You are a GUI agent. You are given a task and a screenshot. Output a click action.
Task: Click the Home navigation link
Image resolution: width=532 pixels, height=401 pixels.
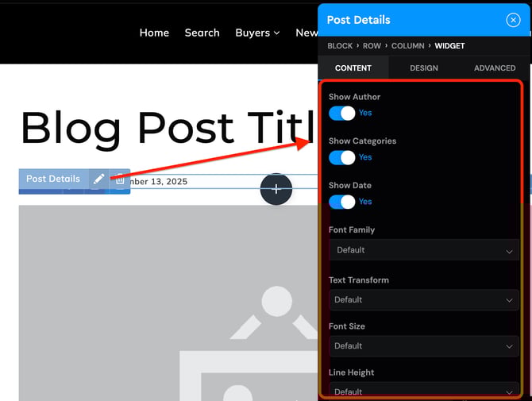[x=154, y=33]
